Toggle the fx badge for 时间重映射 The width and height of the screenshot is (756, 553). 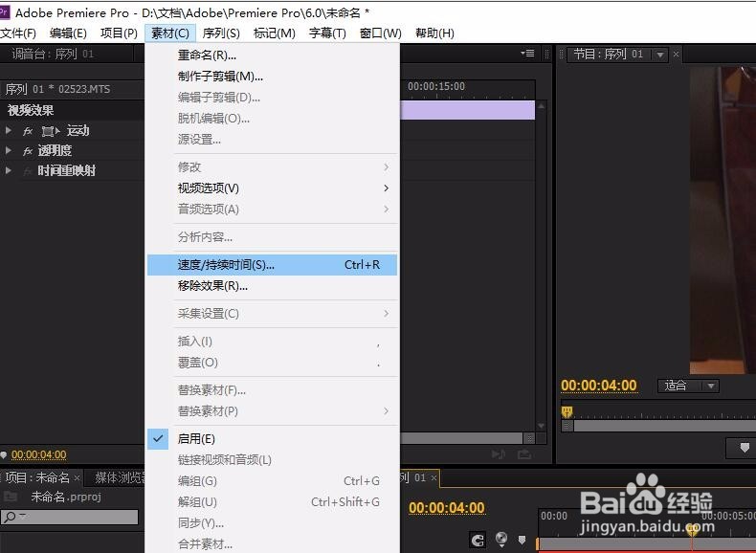(28, 170)
